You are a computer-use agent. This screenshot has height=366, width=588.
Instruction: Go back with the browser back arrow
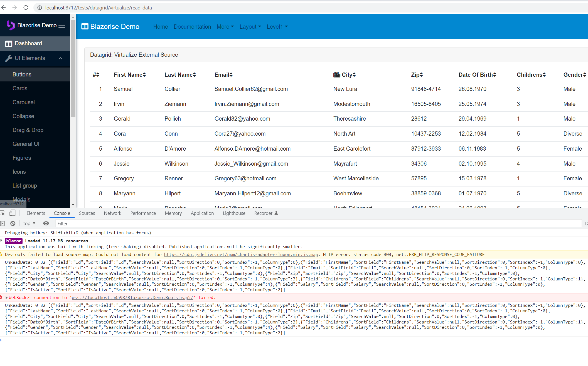pos(4,8)
